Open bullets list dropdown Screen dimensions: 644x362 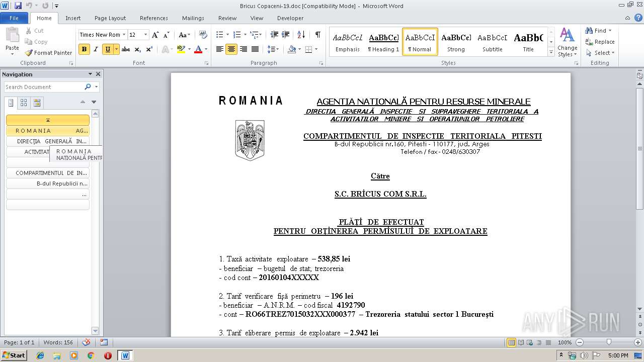pyautogui.click(x=228, y=35)
